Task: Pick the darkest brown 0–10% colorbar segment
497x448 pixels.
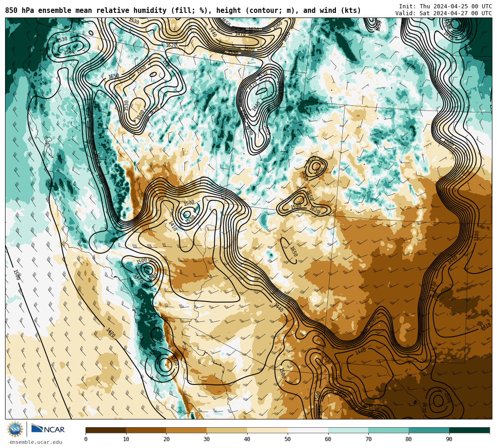Action: [x=106, y=430]
